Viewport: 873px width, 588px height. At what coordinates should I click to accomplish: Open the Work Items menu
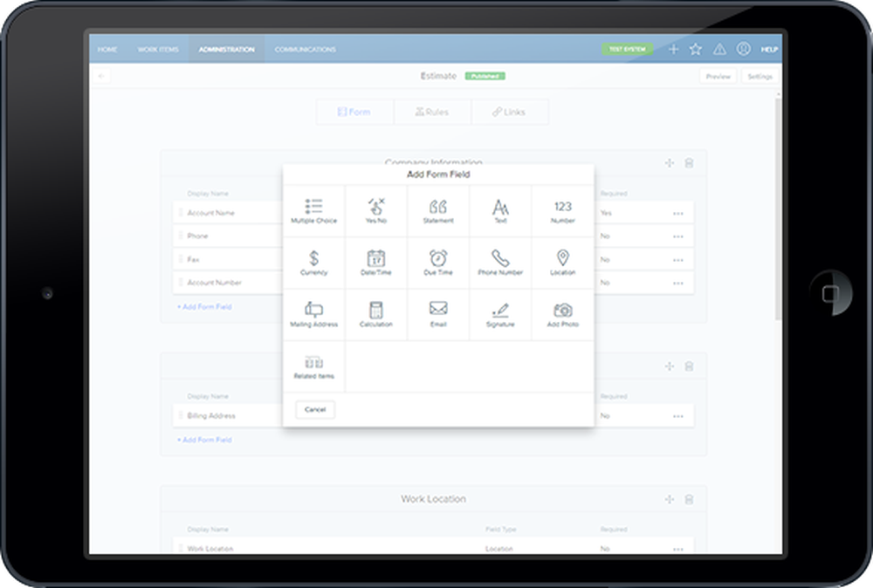click(158, 50)
